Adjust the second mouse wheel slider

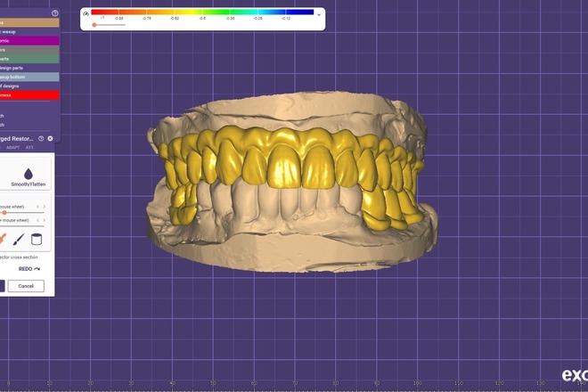[x=22, y=225]
